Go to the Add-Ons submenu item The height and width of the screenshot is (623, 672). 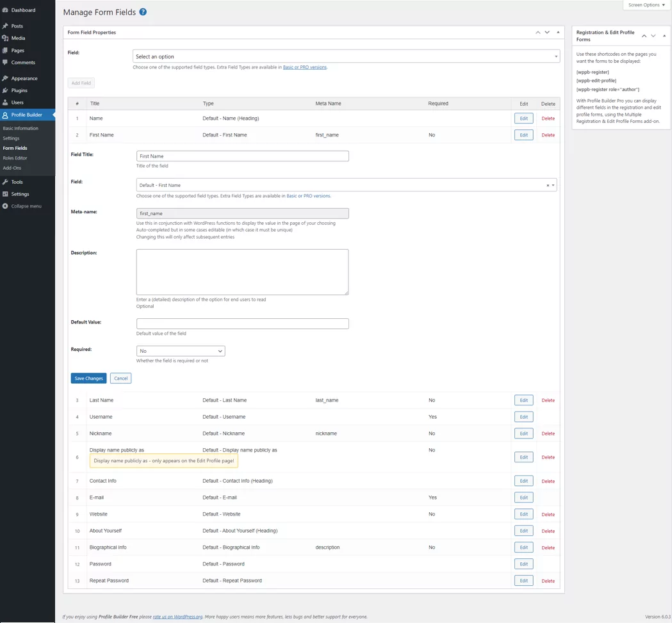pos(12,168)
